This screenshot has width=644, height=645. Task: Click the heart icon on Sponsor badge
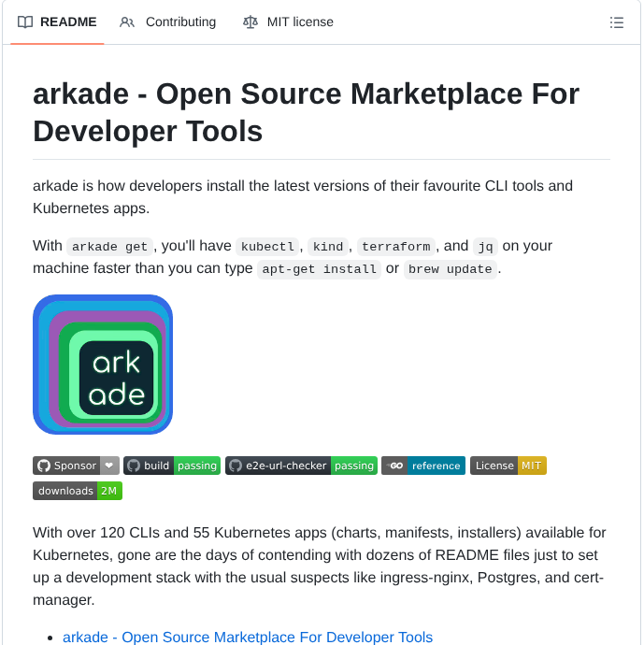point(109,466)
